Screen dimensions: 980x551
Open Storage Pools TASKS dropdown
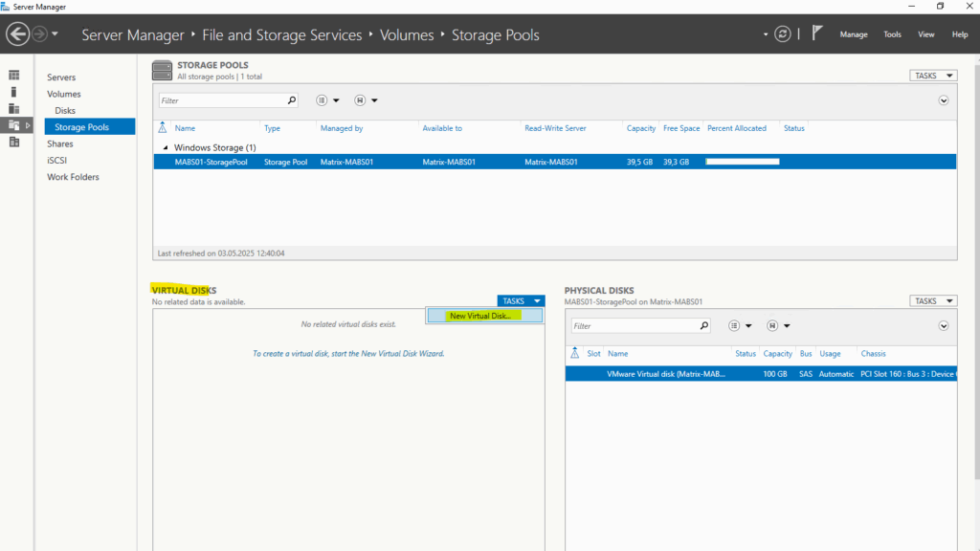click(x=932, y=76)
